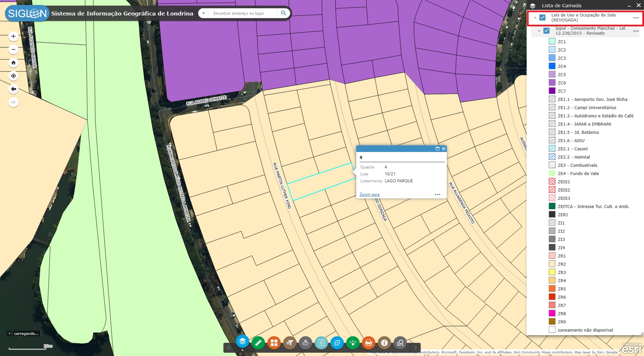Image resolution: width=644 pixels, height=356 pixels.
Task: Collapse Ippul Zoneamento Manchas legend
Action: tap(539, 31)
